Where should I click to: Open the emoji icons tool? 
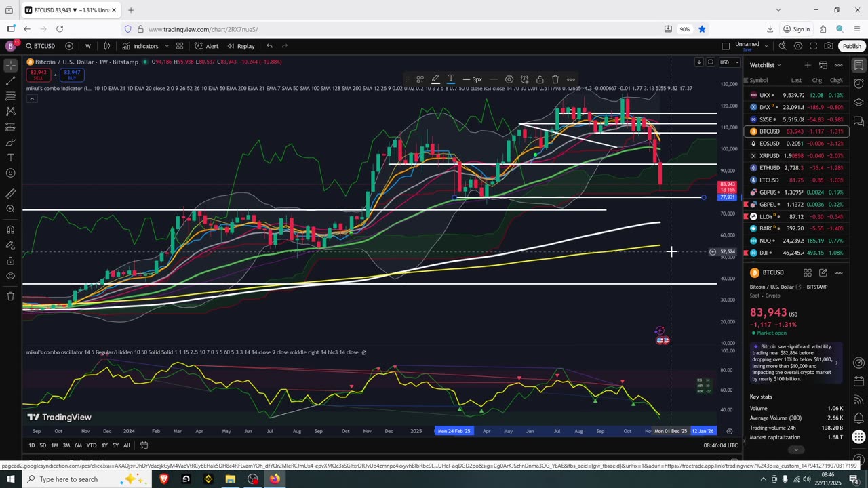point(10,174)
